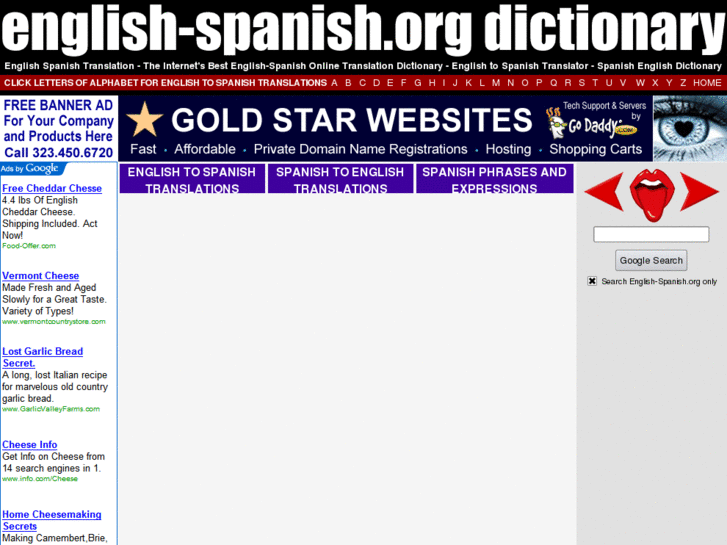Select letter P in alphabet bar
Screen dimensions: 727x545
pos(539,83)
